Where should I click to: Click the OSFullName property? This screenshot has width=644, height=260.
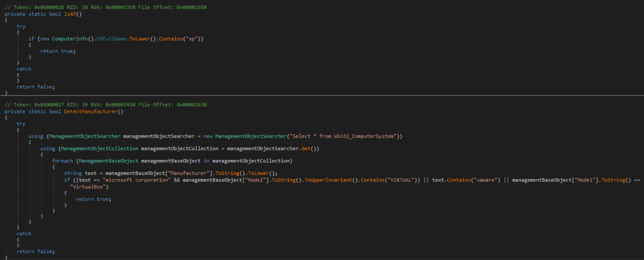111,39
